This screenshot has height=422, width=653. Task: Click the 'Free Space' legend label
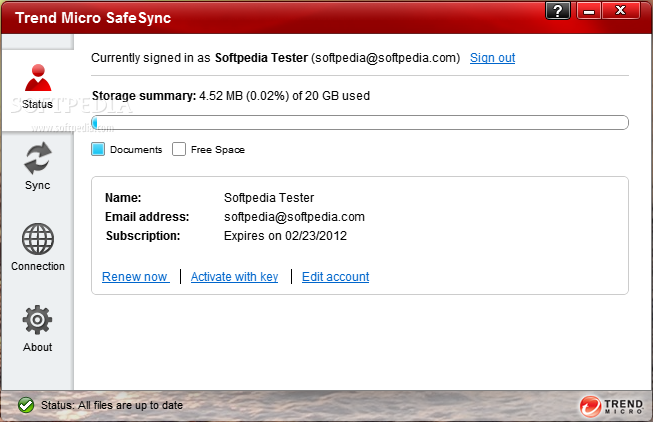[x=218, y=150]
